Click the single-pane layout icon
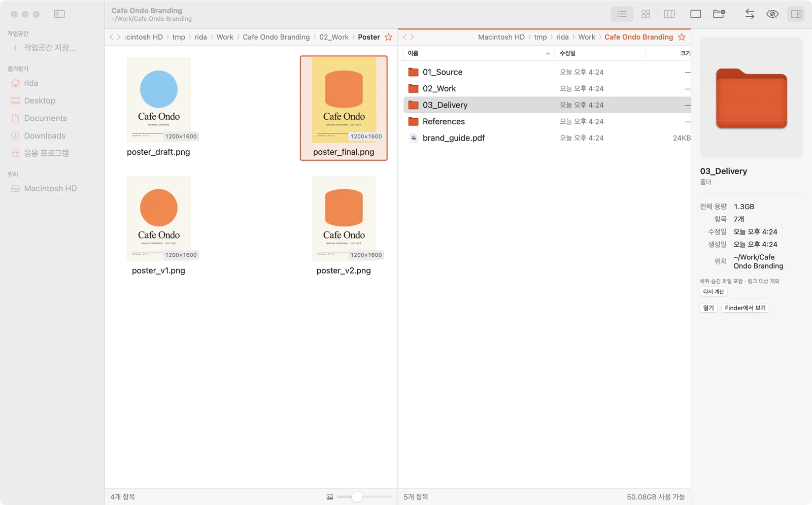 point(696,14)
